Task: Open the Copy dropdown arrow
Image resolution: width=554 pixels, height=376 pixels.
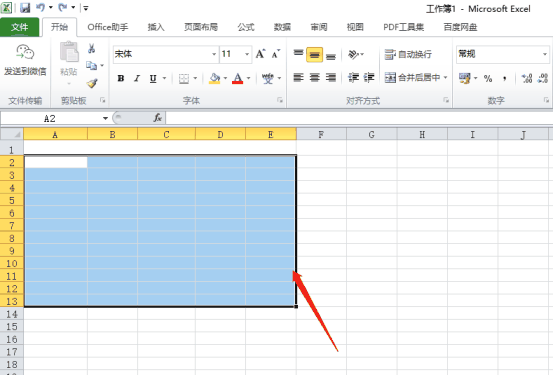Action: pos(102,65)
